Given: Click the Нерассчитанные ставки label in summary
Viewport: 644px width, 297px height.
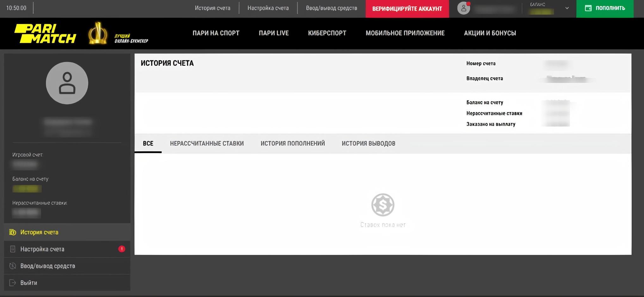Looking at the screenshot, I should pyautogui.click(x=494, y=113).
